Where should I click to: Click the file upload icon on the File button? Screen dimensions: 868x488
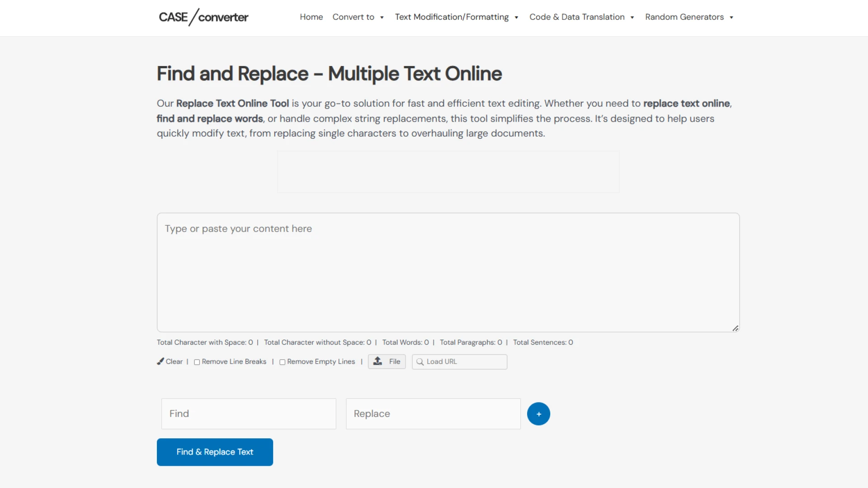377,361
